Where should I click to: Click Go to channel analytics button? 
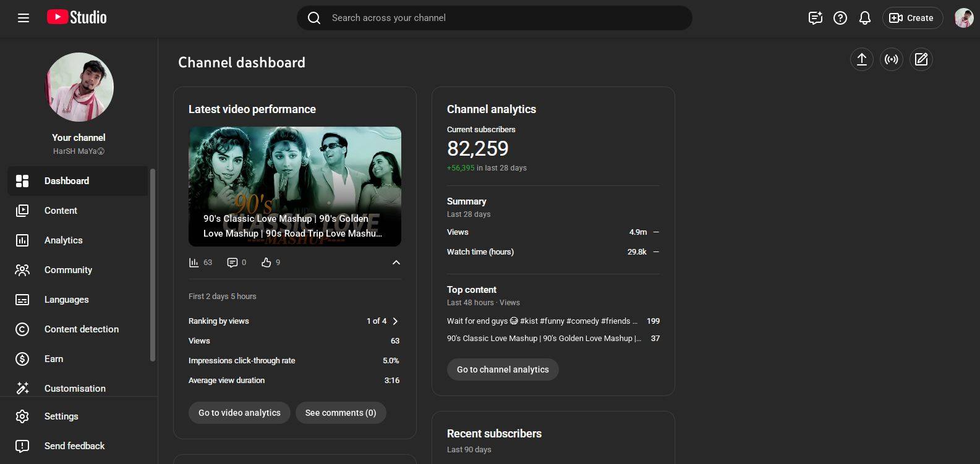point(503,369)
